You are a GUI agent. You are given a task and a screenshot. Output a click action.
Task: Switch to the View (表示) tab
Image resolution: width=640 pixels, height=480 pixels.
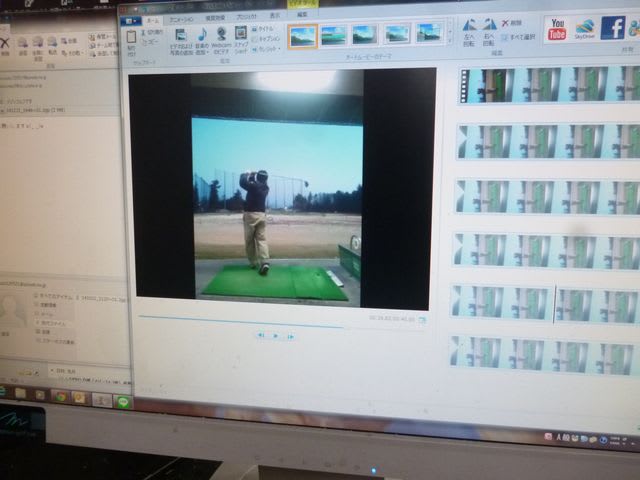click(275, 16)
